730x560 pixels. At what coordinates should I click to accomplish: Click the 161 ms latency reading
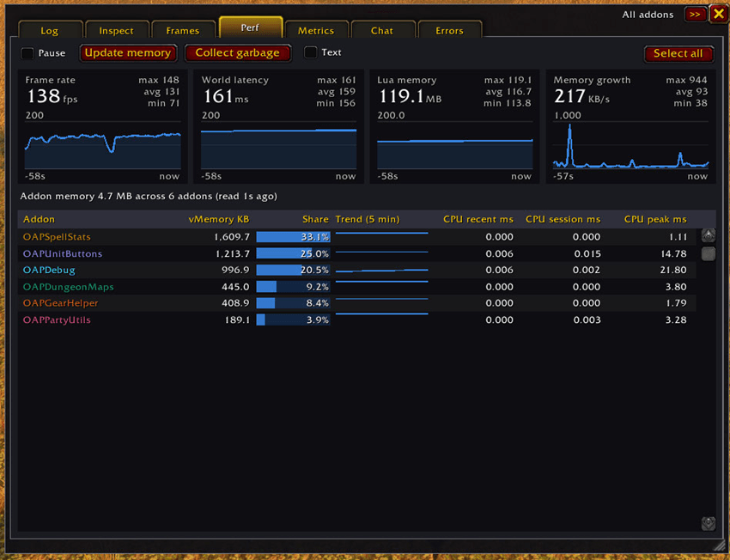coord(225,96)
